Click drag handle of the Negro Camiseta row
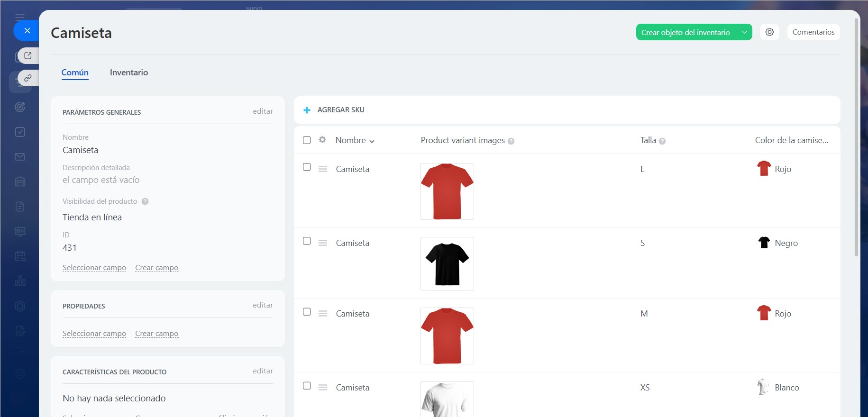Screen dimensions: 868x417 coord(323,243)
